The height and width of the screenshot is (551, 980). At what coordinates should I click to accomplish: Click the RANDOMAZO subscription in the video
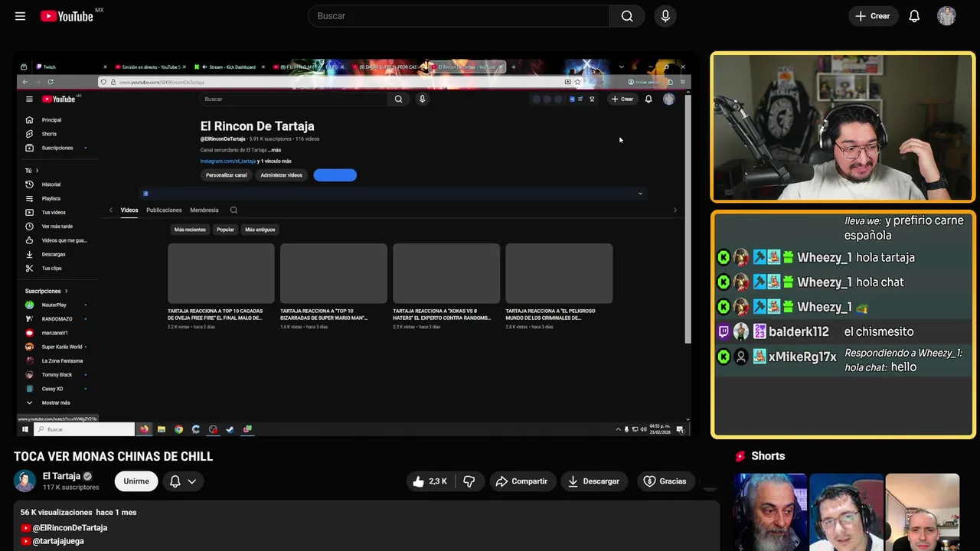(57, 319)
